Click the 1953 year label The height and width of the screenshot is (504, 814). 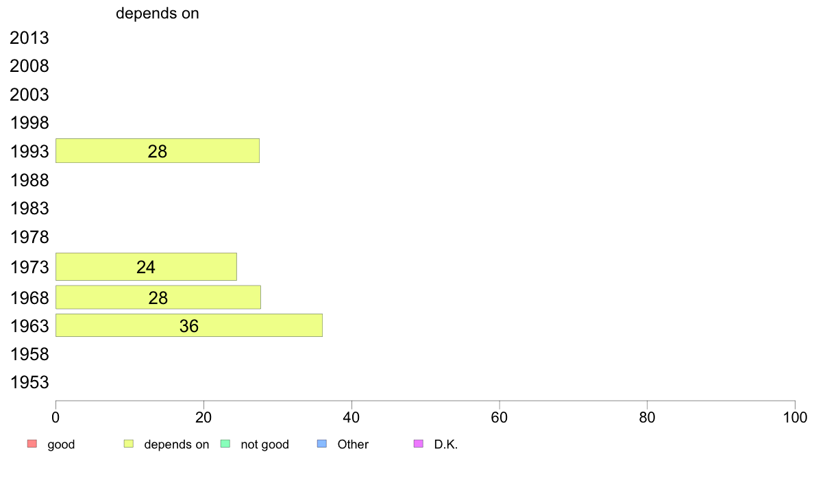point(29,383)
